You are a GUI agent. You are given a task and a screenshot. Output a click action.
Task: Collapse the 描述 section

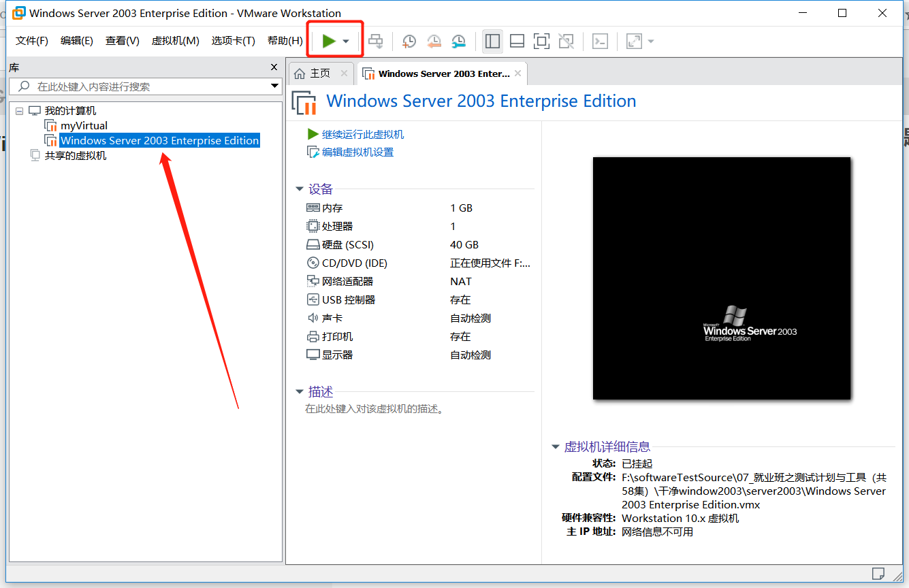coord(299,392)
